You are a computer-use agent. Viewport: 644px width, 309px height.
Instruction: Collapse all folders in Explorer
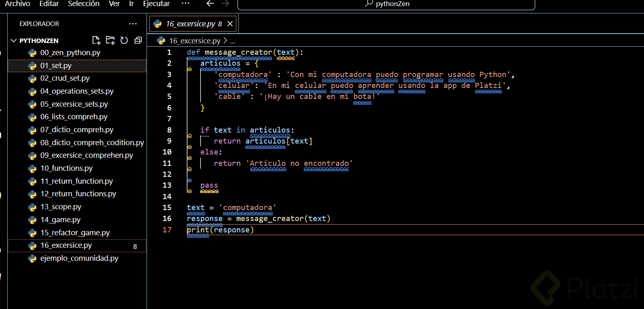(x=138, y=40)
